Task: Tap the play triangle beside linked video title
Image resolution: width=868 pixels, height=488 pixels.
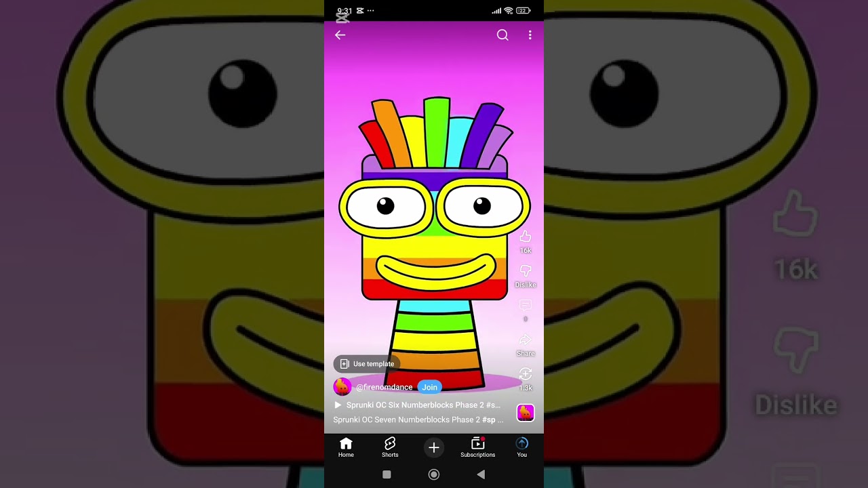Action: pos(338,405)
